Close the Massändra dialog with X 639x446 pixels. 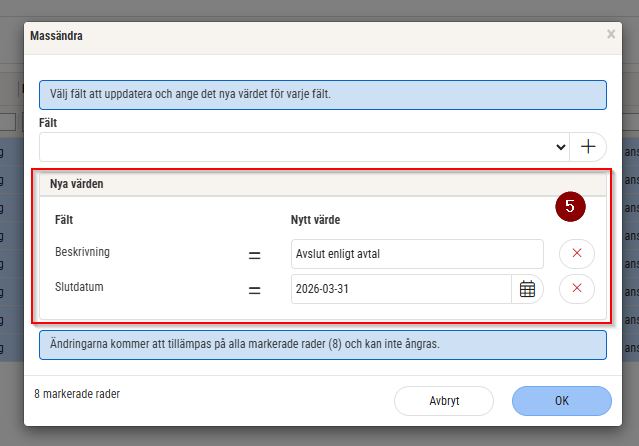(611, 34)
